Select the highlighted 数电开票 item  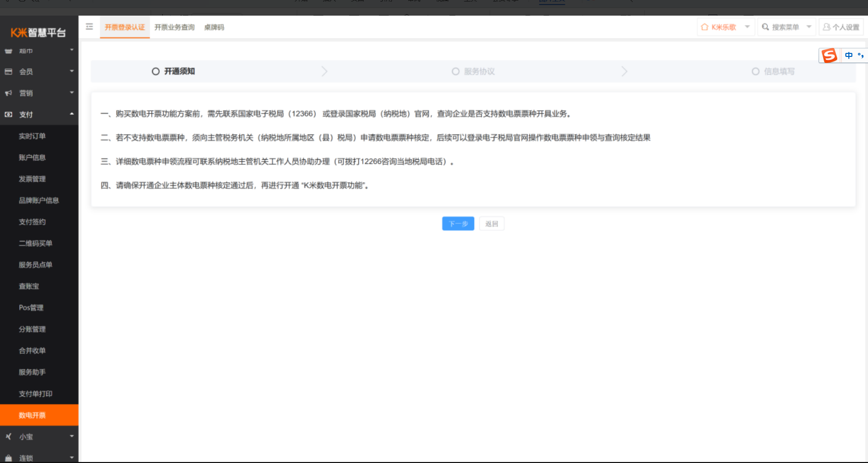point(39,415)
